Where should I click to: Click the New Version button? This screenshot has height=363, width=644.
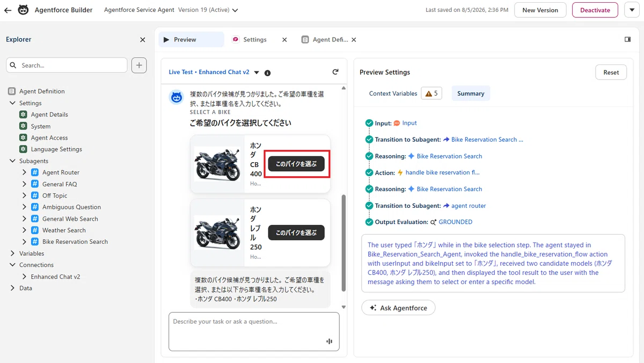540,10
